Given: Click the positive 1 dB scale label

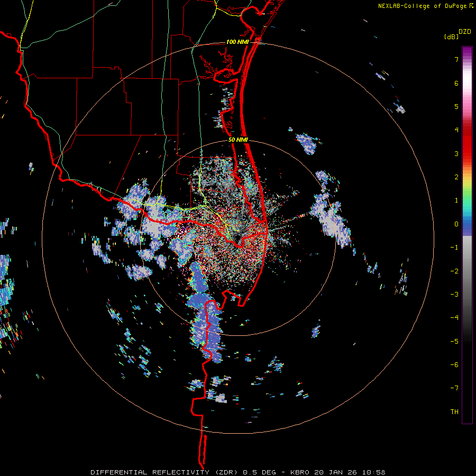Looking at the screenshot, I should (456, 200).
